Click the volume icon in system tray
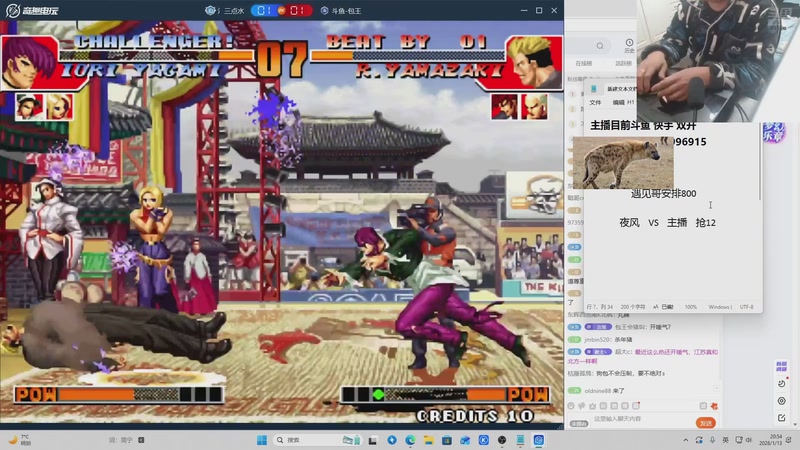The image size is (800, 450). point(748,440)
